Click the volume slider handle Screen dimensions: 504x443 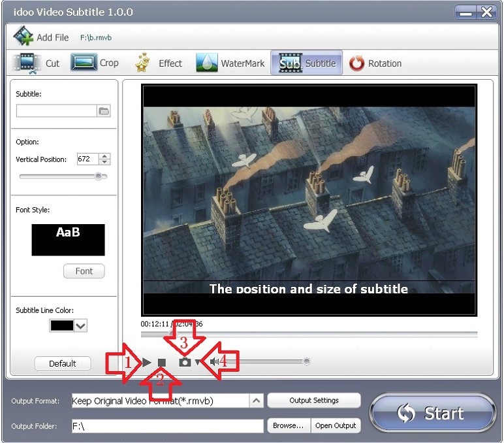click(307, 361)
